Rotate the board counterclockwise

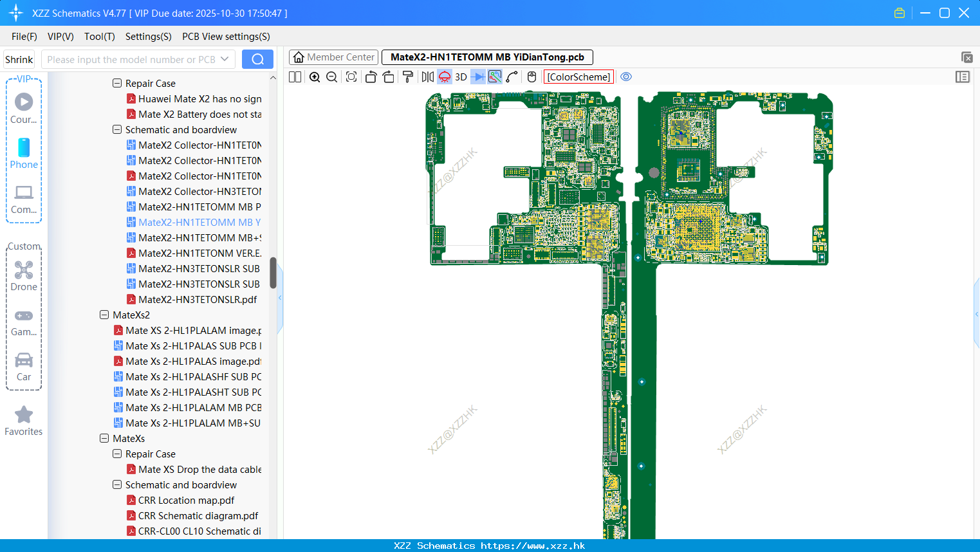point(371,77)
